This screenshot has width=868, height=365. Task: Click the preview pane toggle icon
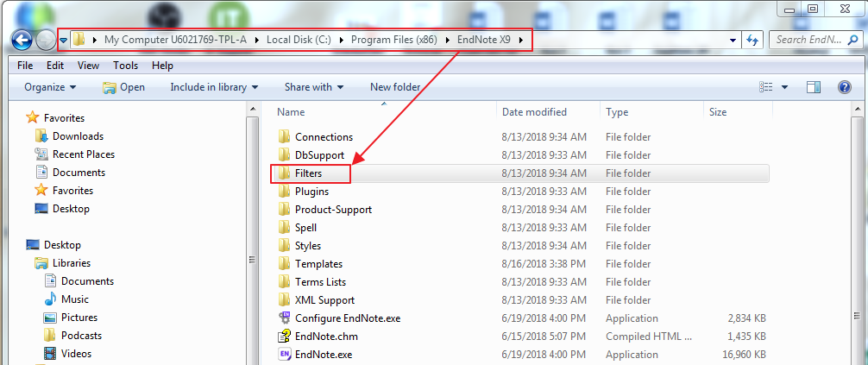pos(813,87)
